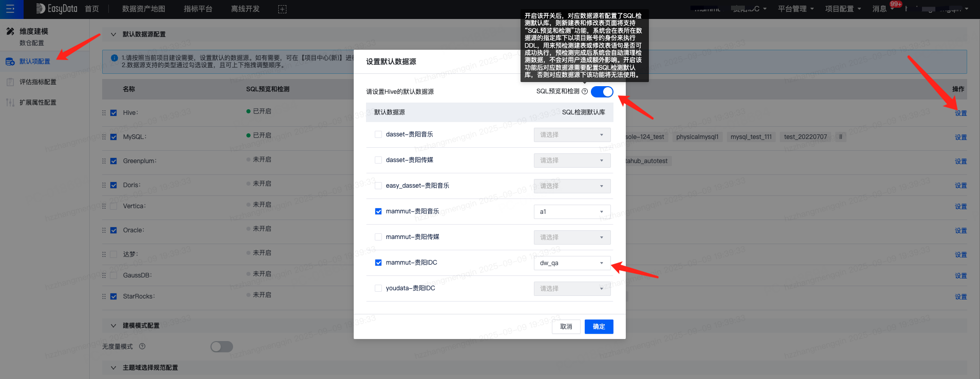
Task: Click the 评估指标配置 sidebar icon
Action: pos(10,82)
